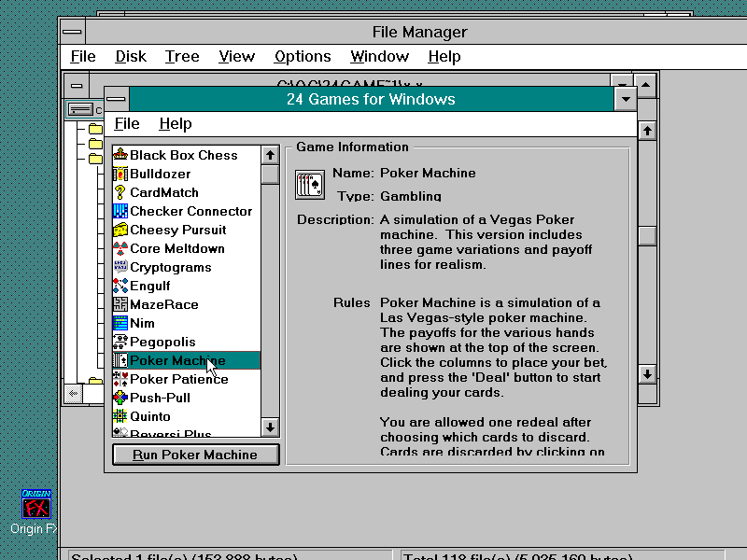Screen dimensions: 747x560
Task: Open the Options menu in File Manager
Action: (x=303, y=56)
